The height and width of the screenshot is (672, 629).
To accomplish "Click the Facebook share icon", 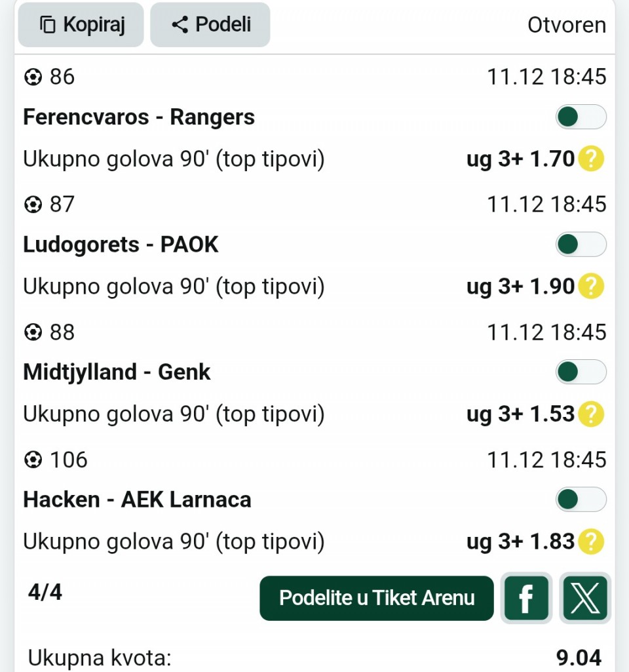I will click(x=525, y=597).
